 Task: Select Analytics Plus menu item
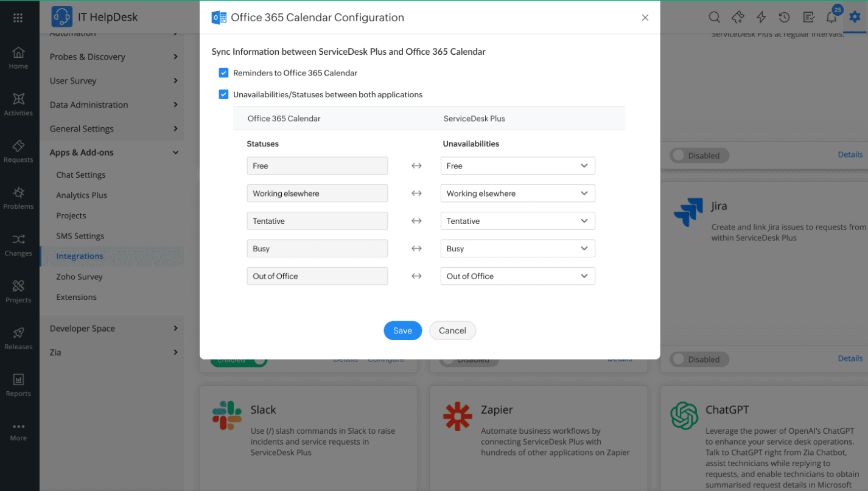82,195
